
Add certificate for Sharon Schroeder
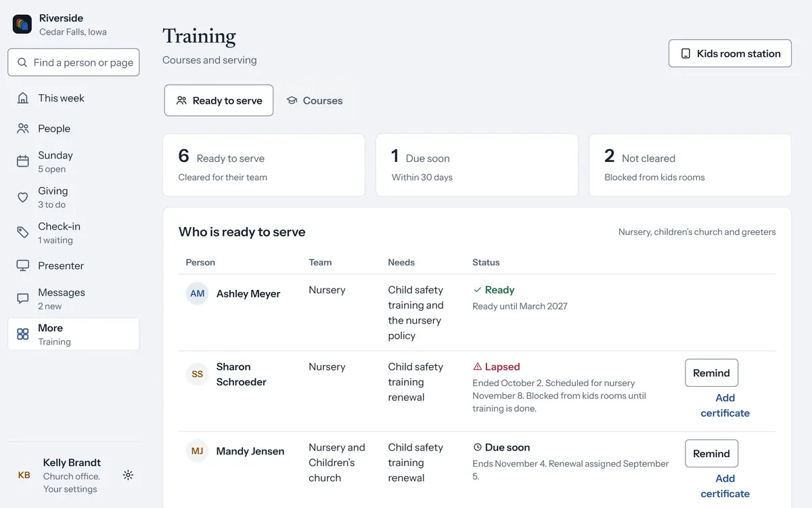point(725,405)
